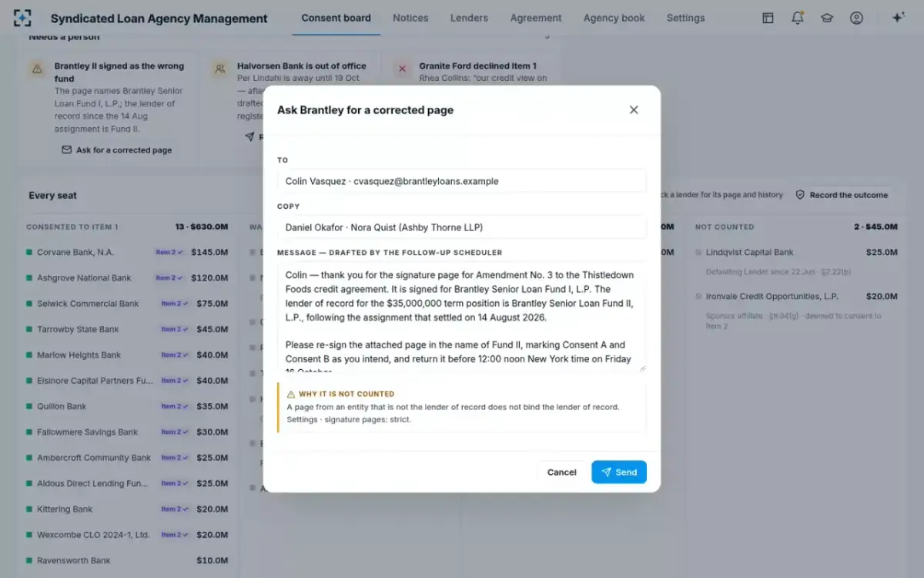Select the Kittering Bank row
Image resolution: width=924 pixels, height=578 pixels.
coord(127,509)
